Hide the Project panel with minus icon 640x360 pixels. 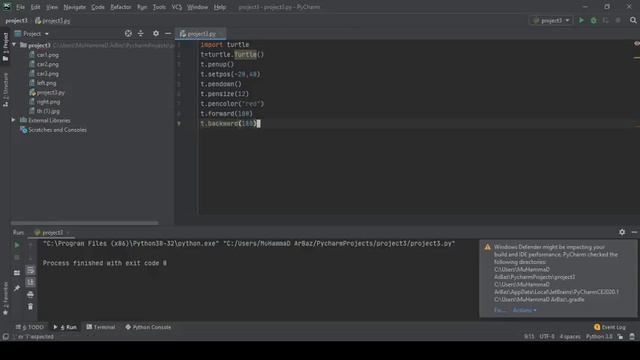(168, 33)
